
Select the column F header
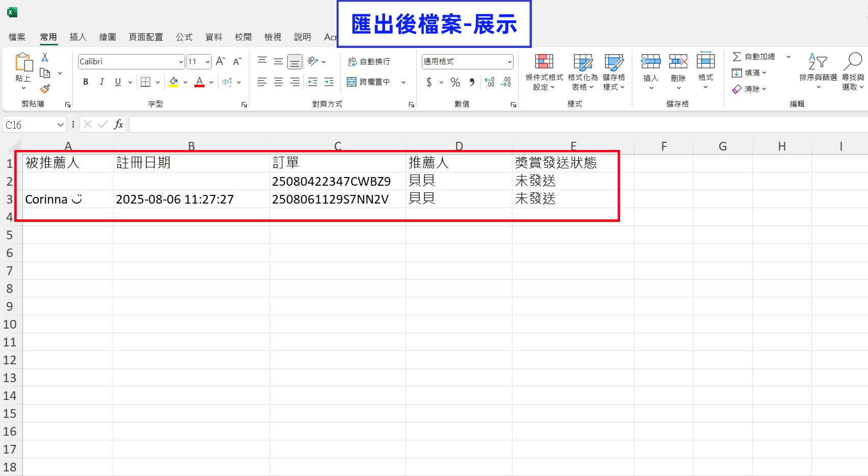click(x=663, y=146)
